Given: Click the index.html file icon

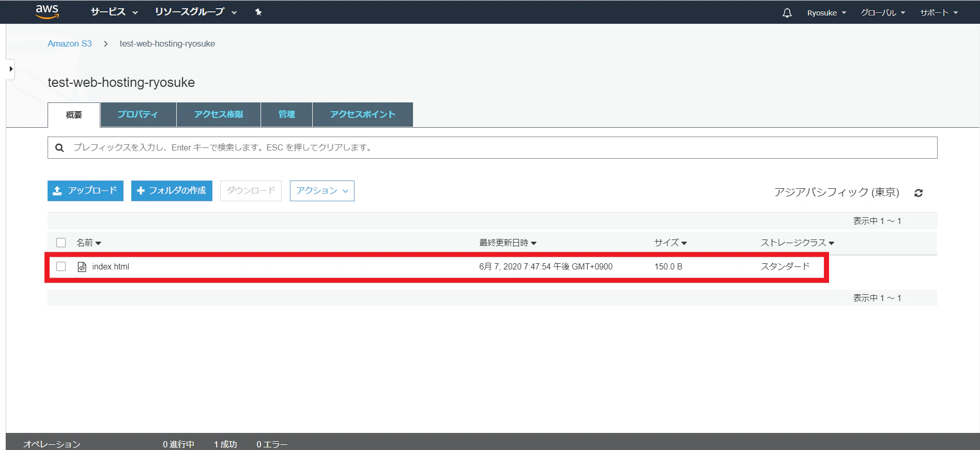Looking at the screenshot, I should (x=82, y=267).
